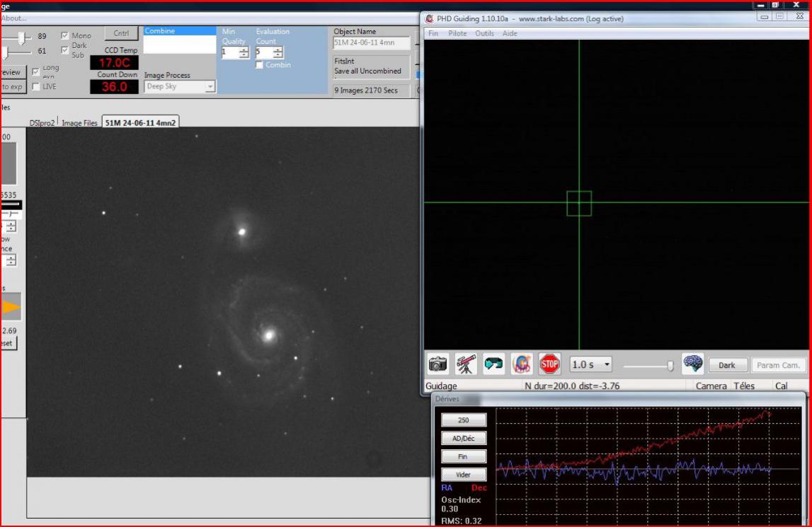The image size is (812, 527).
Task: Enable the LIVE checkbox
Action: click(36, 86)
